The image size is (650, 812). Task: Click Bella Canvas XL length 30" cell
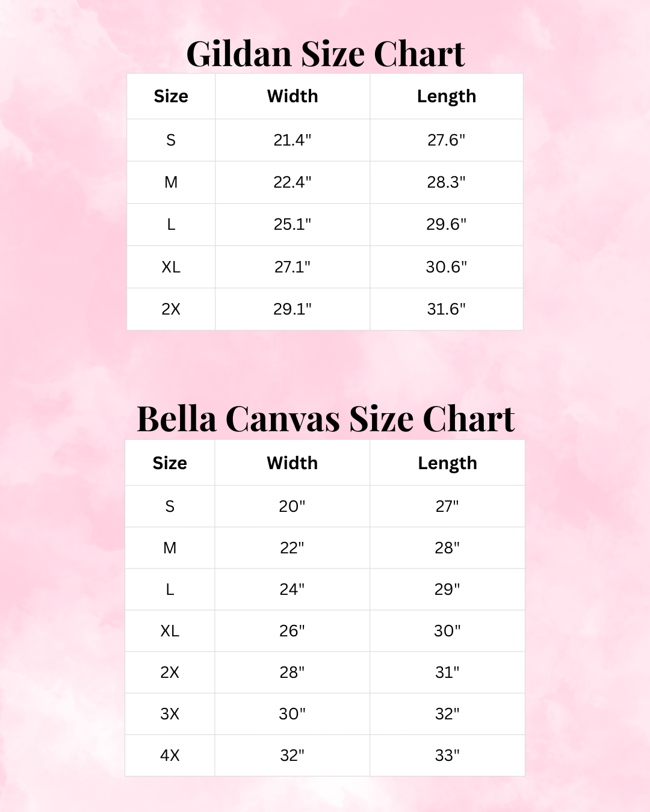coord(447,631)
